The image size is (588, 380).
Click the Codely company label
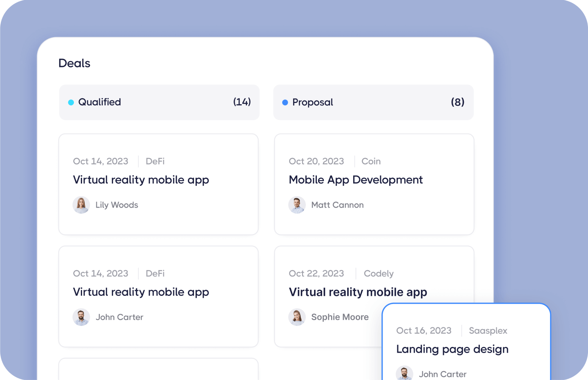379,274
